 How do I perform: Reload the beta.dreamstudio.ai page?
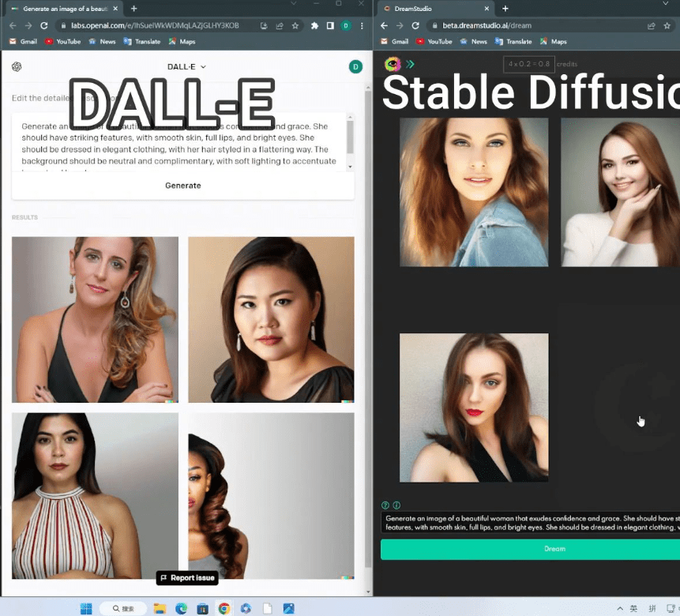click(x=415, y=25)
